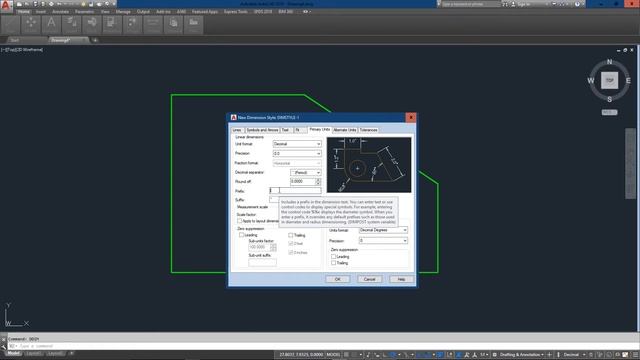Click the dimension preview image
The height and width of the screenshot is (360, 640).
pos(369,165)
